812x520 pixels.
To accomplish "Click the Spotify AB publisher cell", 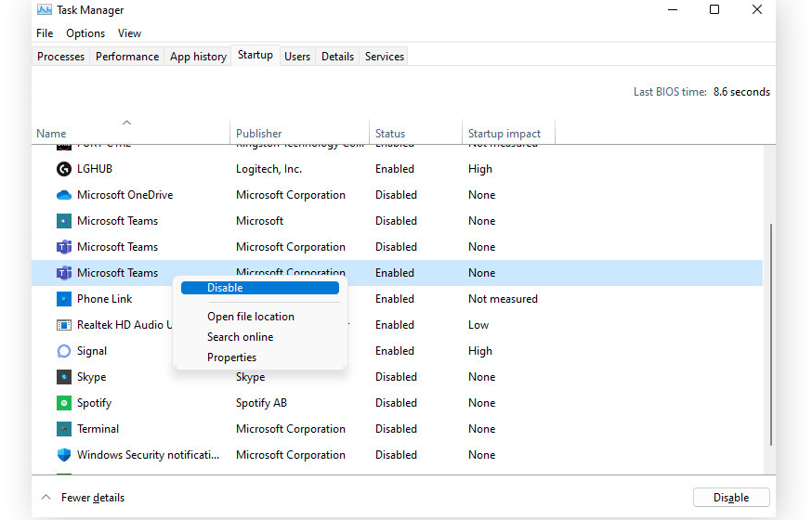I will click(261, 403).
